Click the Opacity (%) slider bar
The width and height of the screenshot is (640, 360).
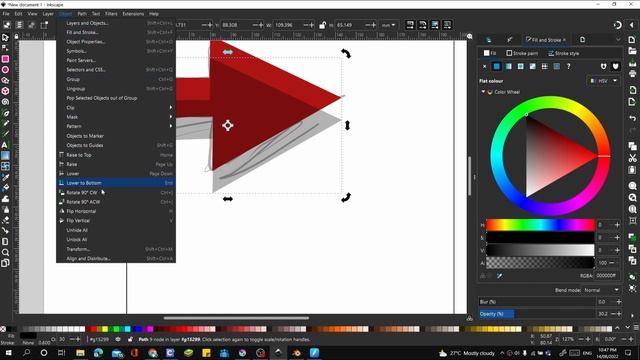537,313
